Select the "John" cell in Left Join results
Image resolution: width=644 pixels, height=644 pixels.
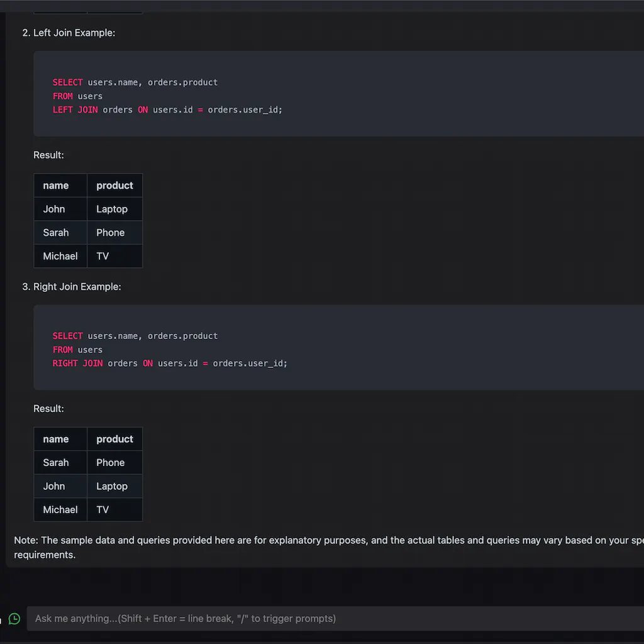click(54, 209)
